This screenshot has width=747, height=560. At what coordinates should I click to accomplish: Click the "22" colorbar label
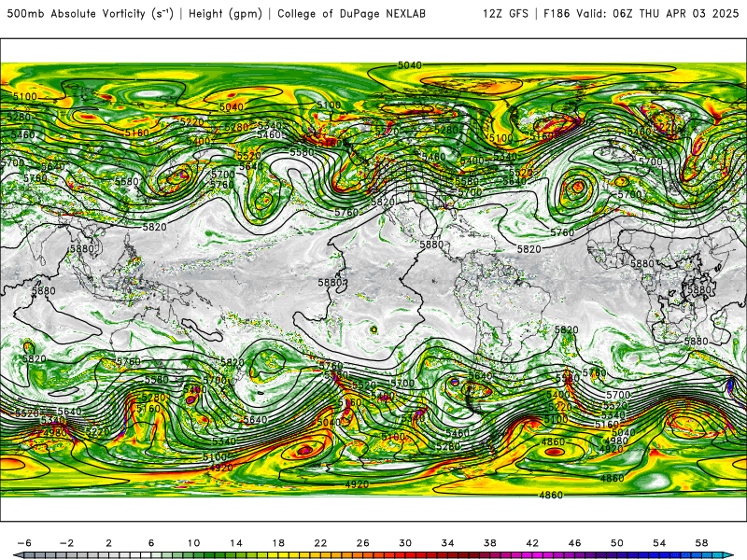320,543
